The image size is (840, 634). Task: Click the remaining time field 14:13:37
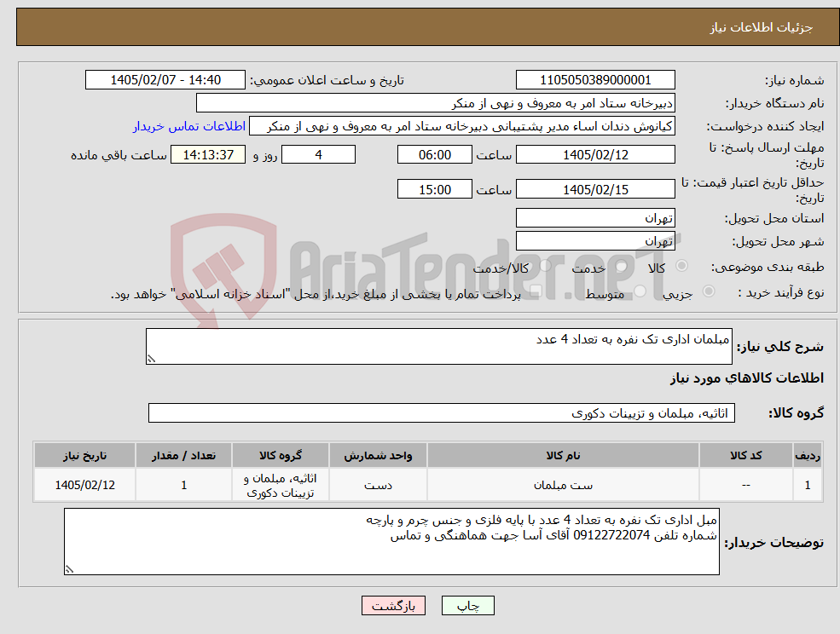tap(208, 155)
